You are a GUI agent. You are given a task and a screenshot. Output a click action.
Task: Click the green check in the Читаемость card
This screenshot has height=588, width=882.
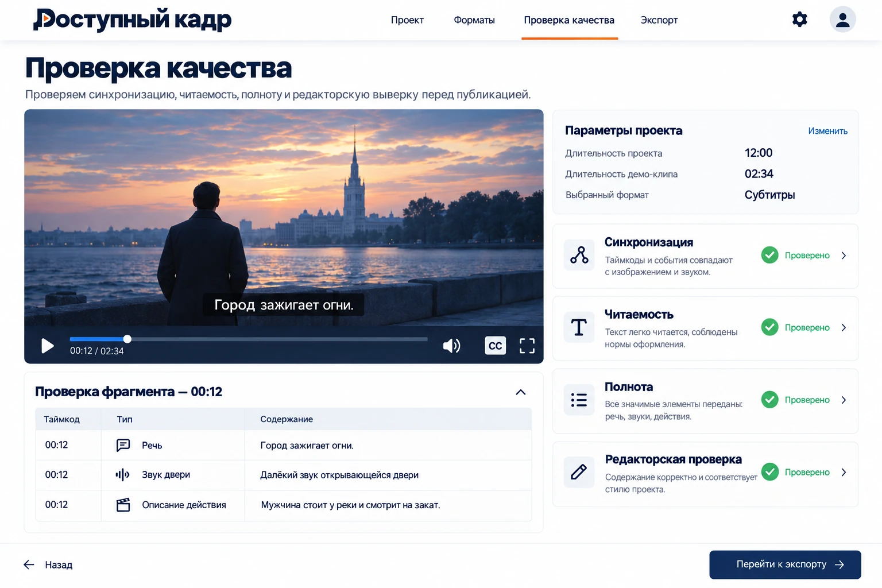point(769,327)
